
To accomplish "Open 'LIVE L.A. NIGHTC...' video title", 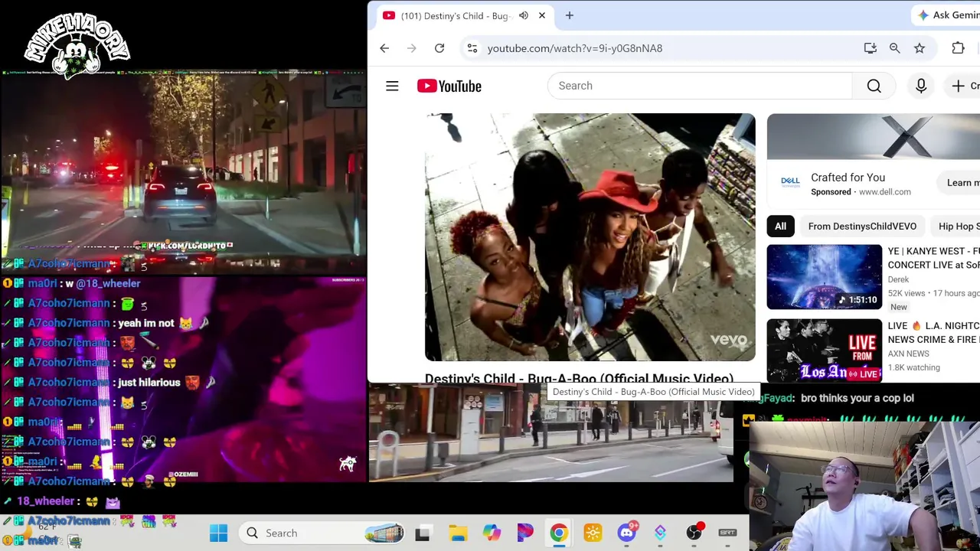I will click(933, 332).
